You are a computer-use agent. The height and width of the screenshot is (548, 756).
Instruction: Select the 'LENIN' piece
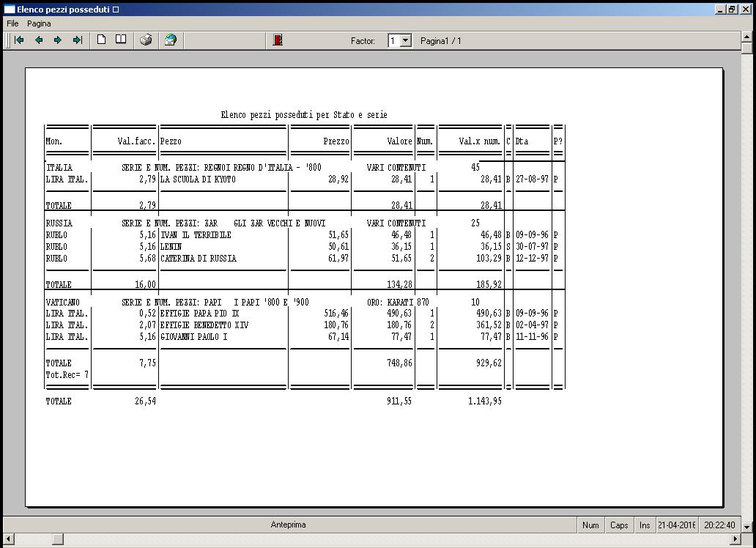coord(171,246)
